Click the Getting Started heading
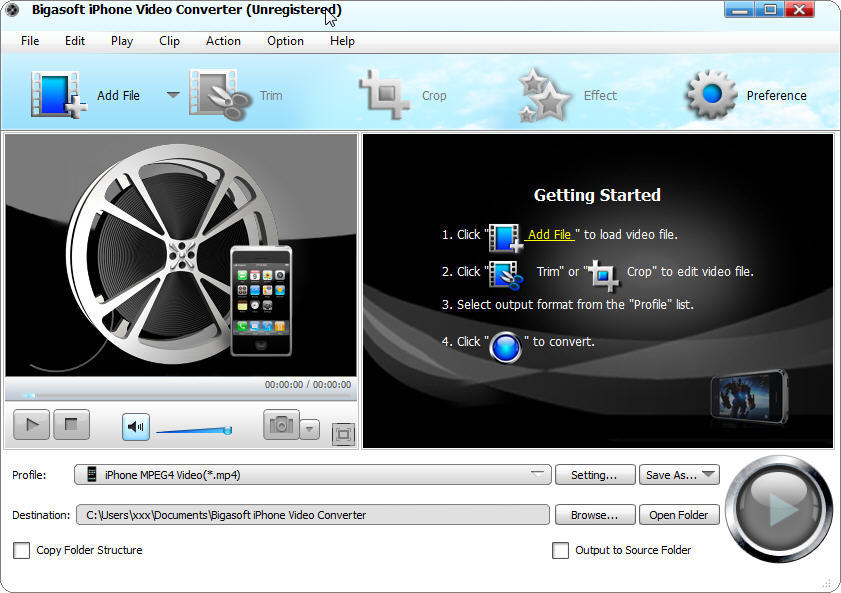This screenshot has width=841, height=593. pyautogui.click(x=597, y=195)
